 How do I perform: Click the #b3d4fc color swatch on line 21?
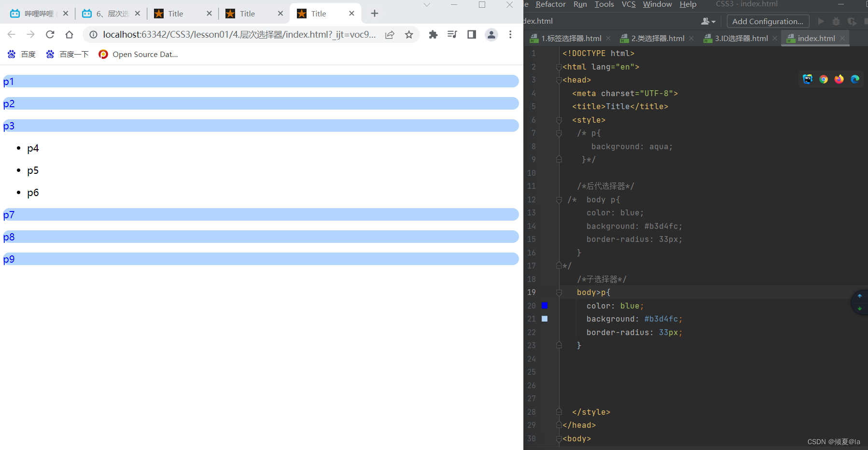coord(545,319)
